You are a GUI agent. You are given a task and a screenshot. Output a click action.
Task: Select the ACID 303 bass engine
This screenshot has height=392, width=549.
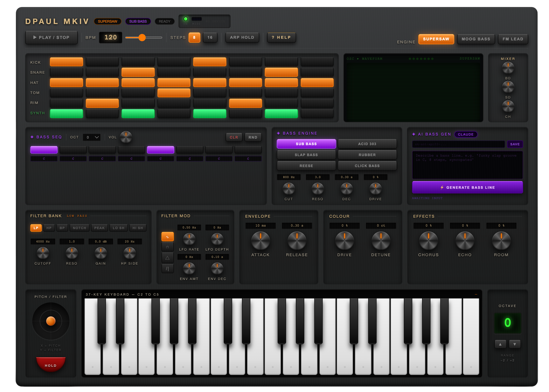point(367,144)
